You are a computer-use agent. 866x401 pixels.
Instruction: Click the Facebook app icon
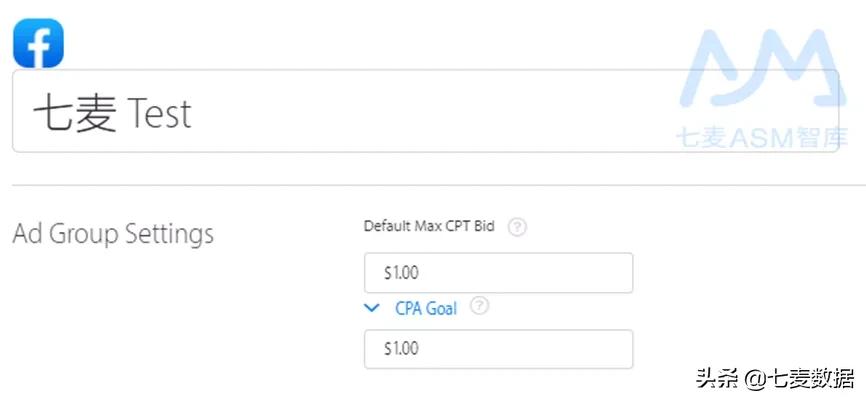[x=38, y=43]
